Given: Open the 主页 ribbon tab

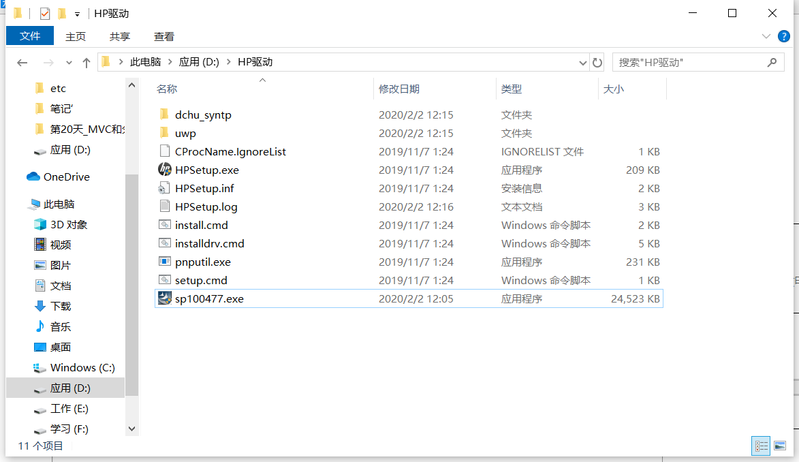Looking at the screenshot, I should (x=76, y=36).
